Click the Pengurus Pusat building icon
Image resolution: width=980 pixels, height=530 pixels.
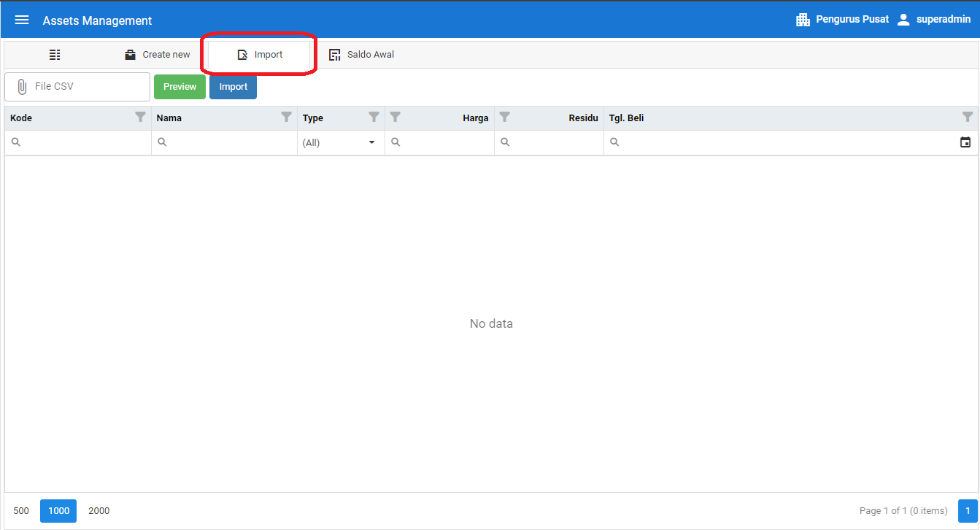coord(803,20)
